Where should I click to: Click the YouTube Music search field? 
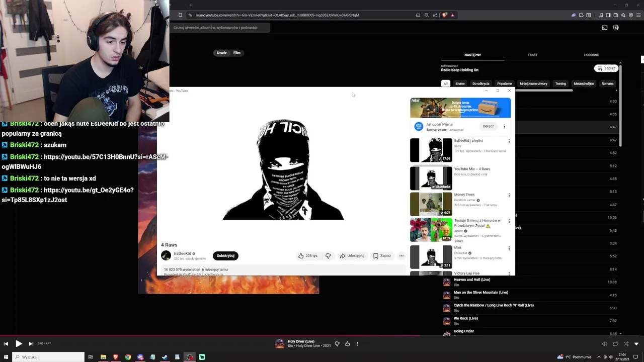click(220, 28)
